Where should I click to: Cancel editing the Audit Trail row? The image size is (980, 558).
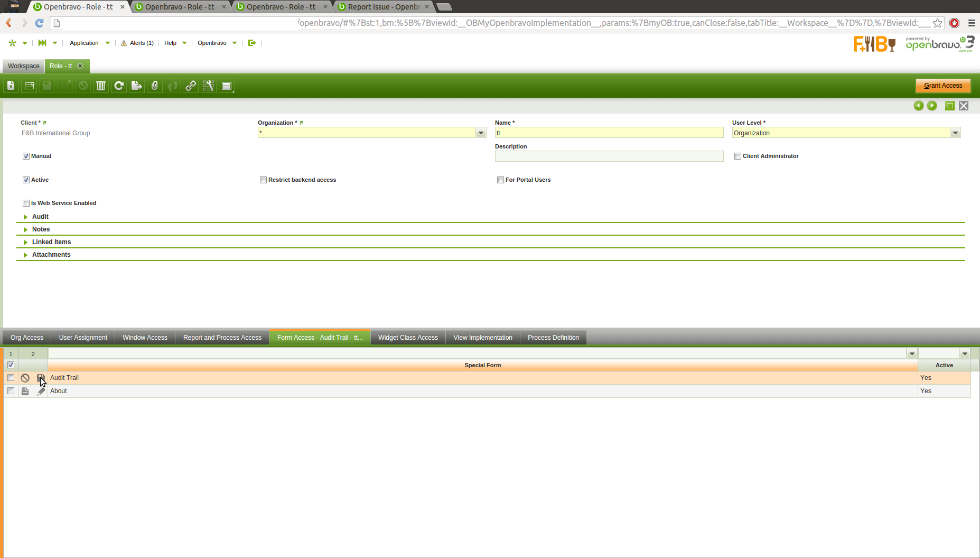click(25, 378)
